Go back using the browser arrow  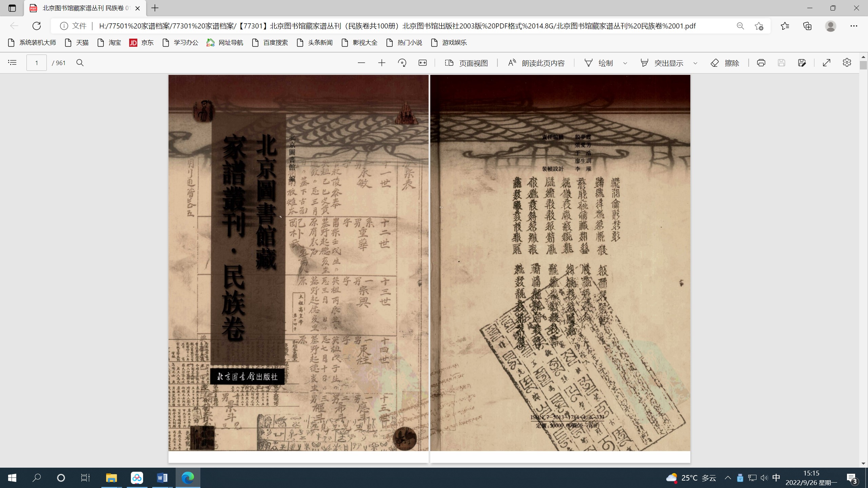tap(14, 26)
